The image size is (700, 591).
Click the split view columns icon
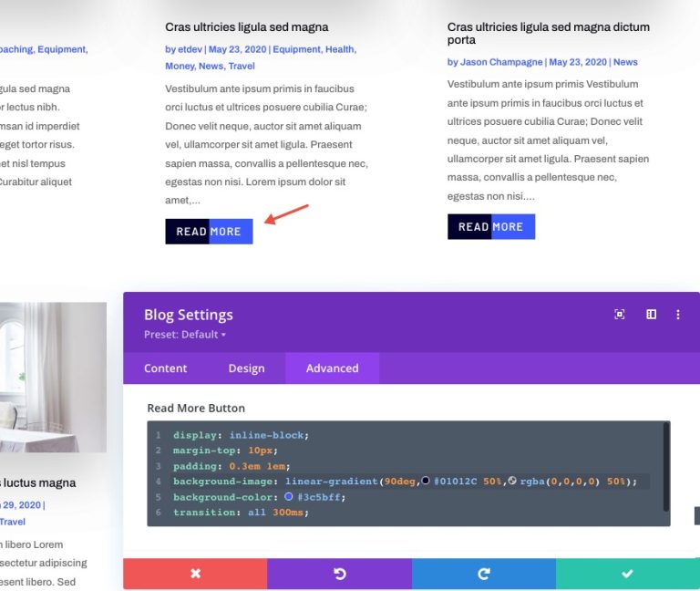point(651,315)
